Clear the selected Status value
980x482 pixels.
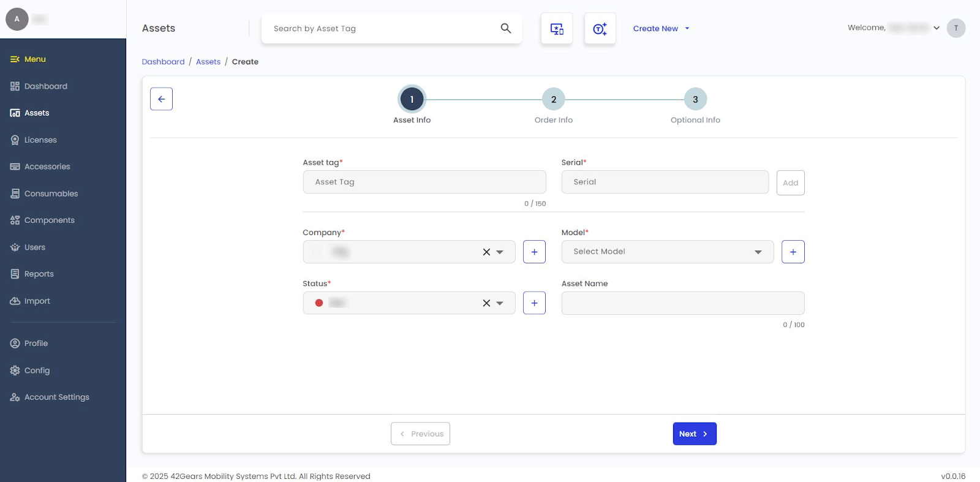click(x=486, y=303)
